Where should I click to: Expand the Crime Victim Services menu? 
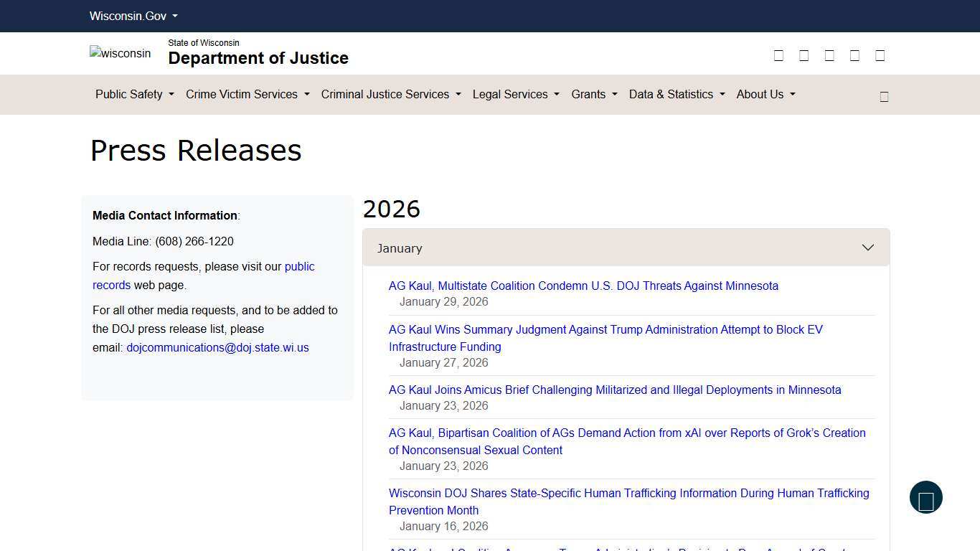tap(246, 94)
